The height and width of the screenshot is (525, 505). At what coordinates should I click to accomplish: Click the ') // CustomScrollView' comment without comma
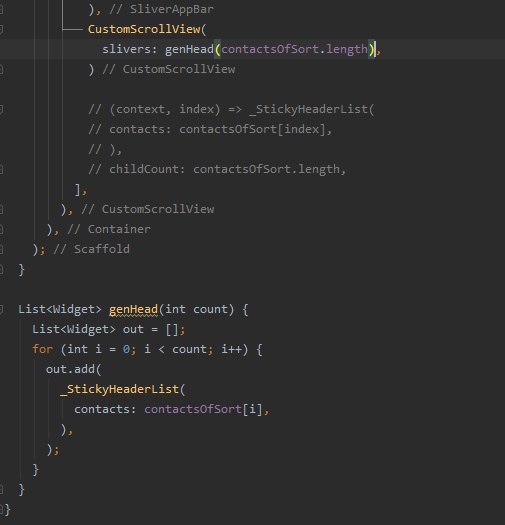[162, 69]
